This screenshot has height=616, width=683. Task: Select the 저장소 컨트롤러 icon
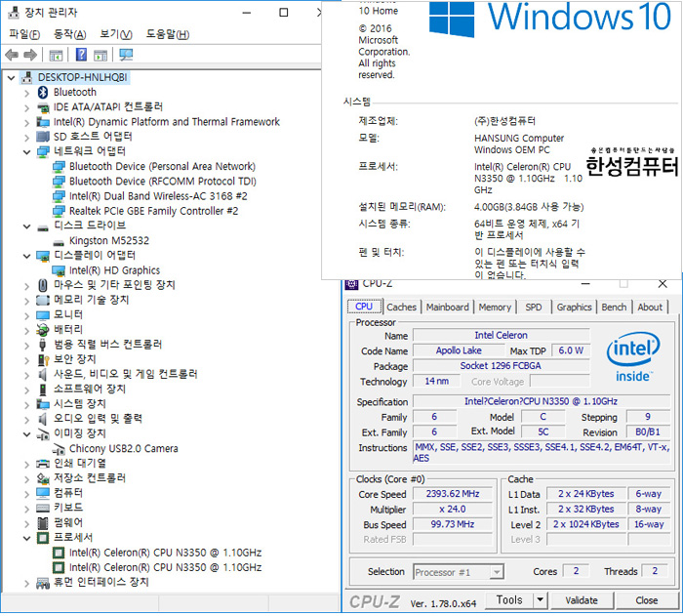point(43,478)
